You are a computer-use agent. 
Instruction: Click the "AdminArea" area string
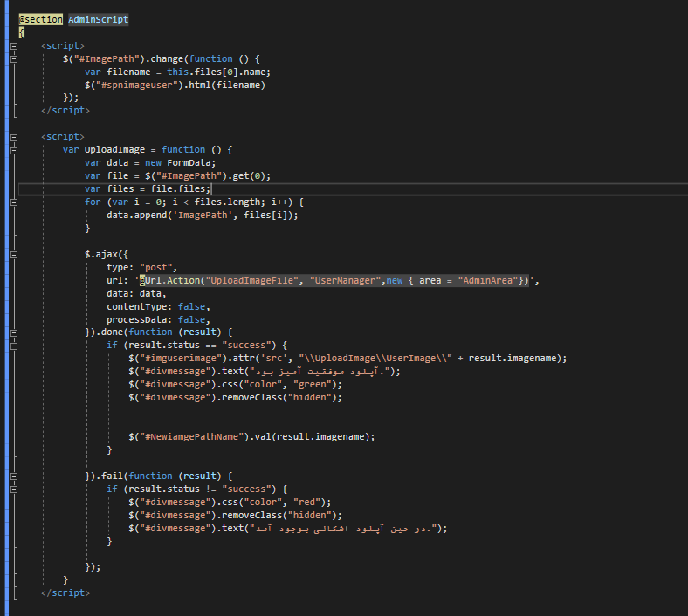(488, 281)
